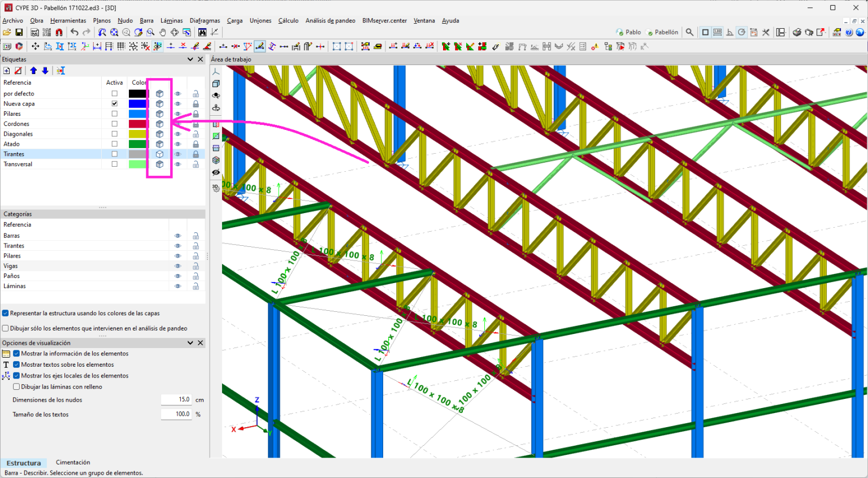Select the hand pan tool
Viewport: 868px width, 478px height.
[x=163, y=32]
